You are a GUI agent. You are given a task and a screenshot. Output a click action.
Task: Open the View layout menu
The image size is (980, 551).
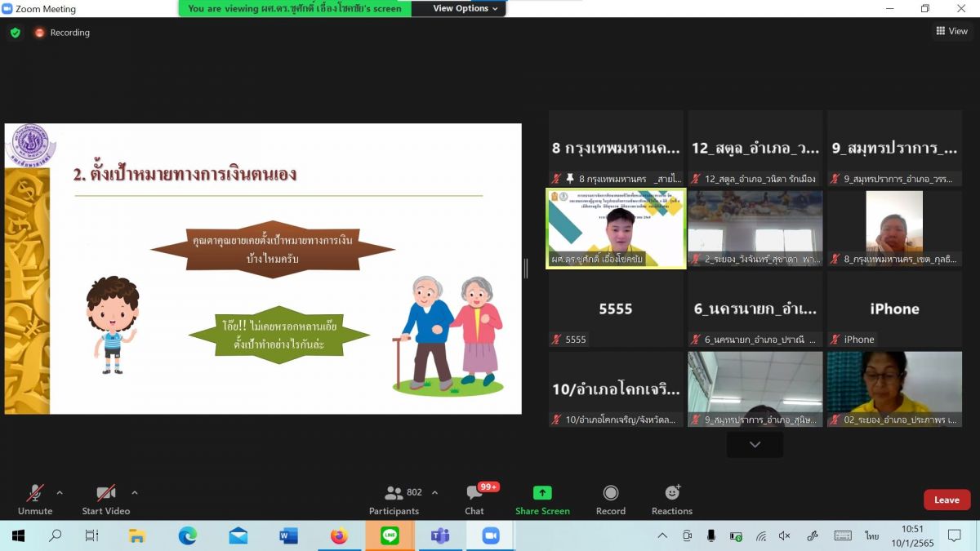click(x=951, y=31)
